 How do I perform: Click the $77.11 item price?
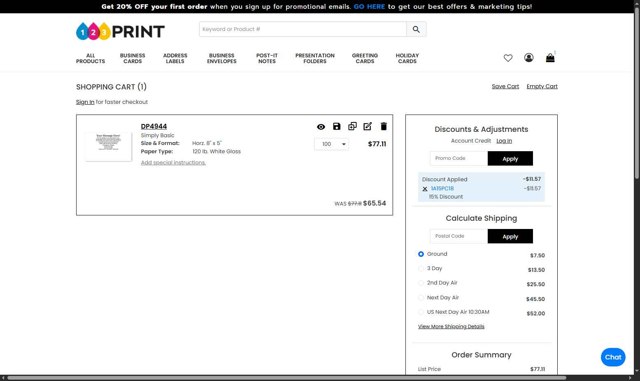pos(377,144)
